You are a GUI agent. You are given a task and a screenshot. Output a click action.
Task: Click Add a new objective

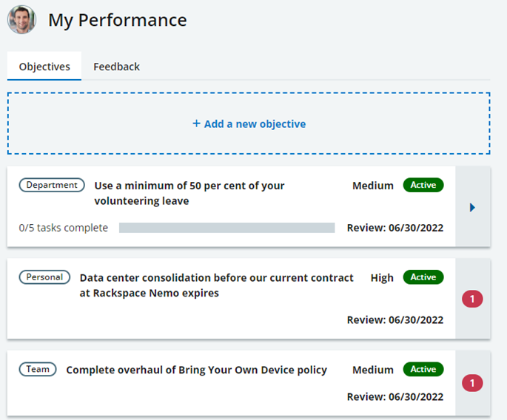pyautogui.click(x=249, y=123)
